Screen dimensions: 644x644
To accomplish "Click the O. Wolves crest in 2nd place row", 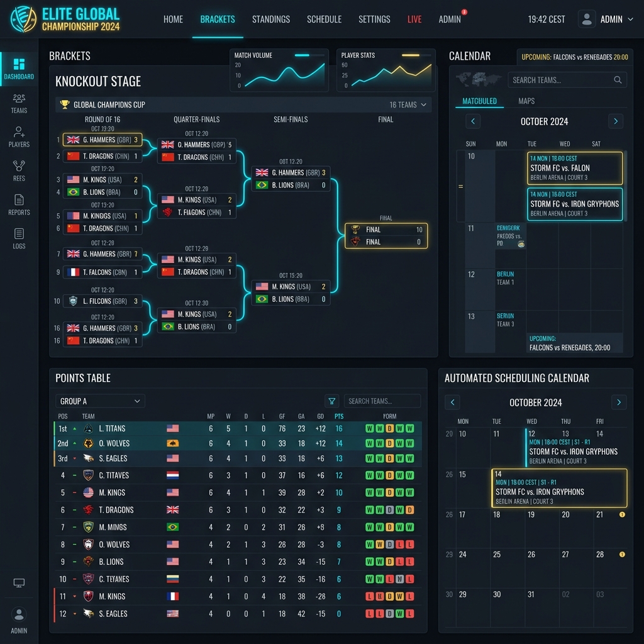I will 88,443.
